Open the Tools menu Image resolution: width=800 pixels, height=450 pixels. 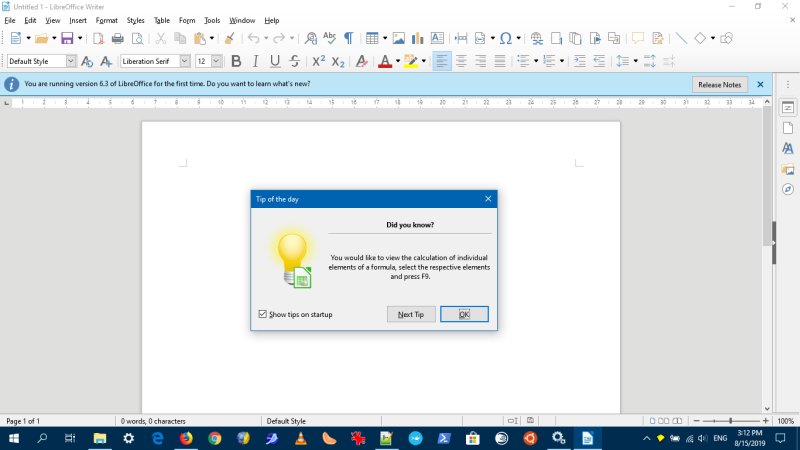tap(212, 20)
